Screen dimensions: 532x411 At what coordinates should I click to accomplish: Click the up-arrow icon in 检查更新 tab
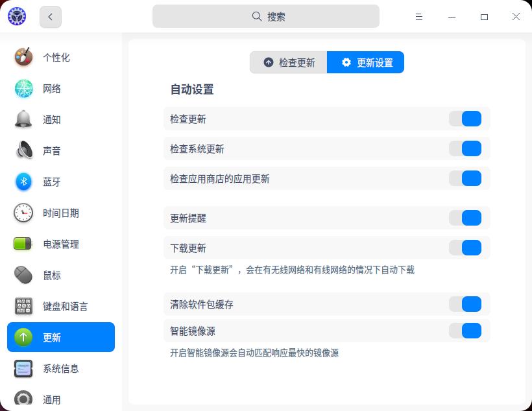click(x=269, y=62)
